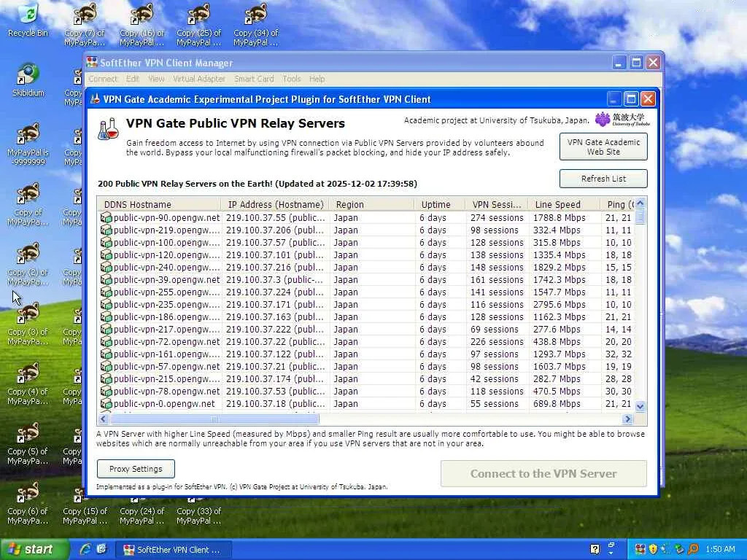Screen dimensions: 747x560
Task: Click the VPN Gate flask icon in dialog header
Action: pyautogui.click(x=108, y=129)
